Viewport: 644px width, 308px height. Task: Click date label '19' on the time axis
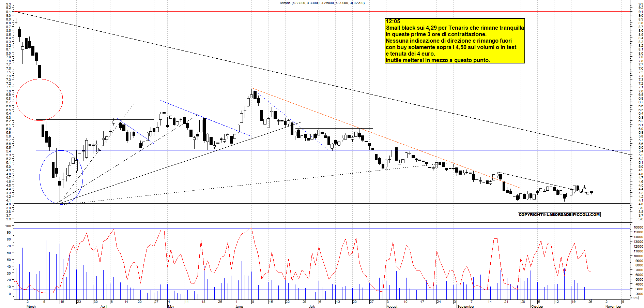pyautogui.click(x=573, y=302)
